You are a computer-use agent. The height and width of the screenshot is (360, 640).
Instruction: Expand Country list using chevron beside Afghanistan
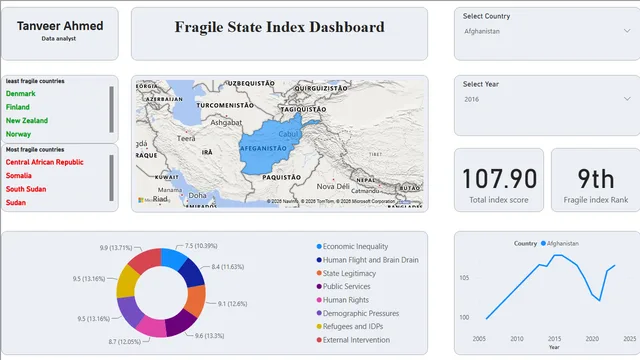(x=627, y=31)
